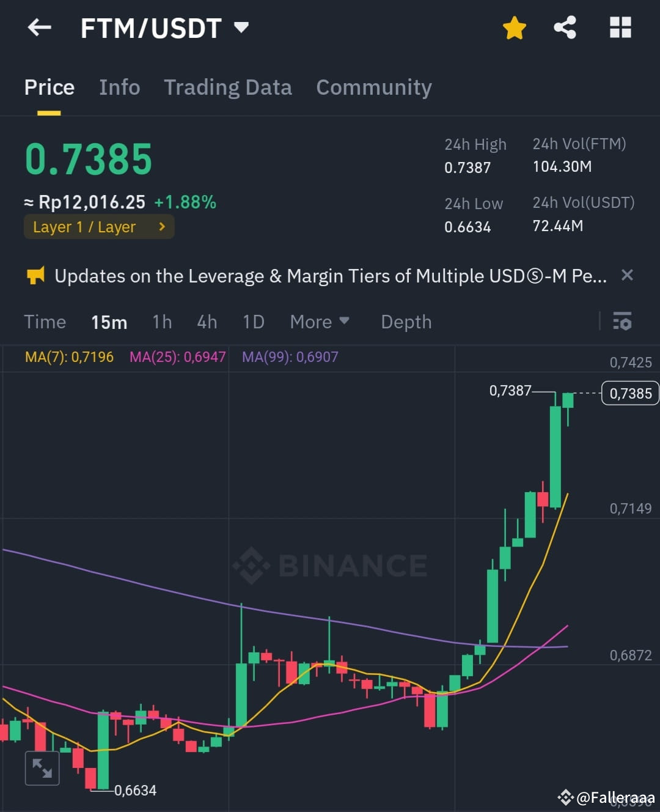Open the FTM/USDT pair selector dropdown

pyautogui.click(x=164, y=28)
